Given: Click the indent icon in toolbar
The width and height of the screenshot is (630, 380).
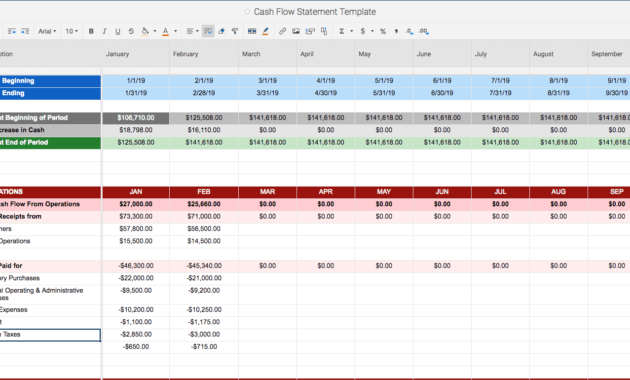Looking at the screenshot, I should coord(25,31).
